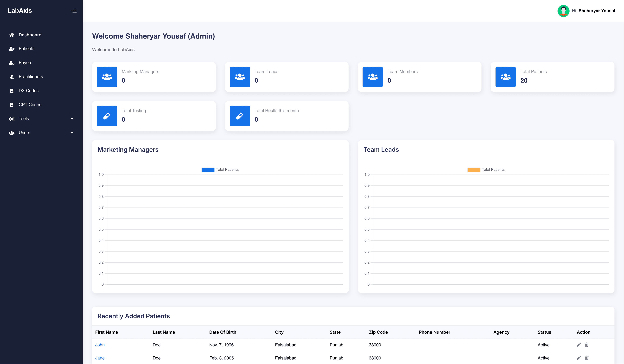Viewport: 624px width, 364px height.
Task: Toggle the blue Total Patients legend swatch
Action: click(208, 170)
